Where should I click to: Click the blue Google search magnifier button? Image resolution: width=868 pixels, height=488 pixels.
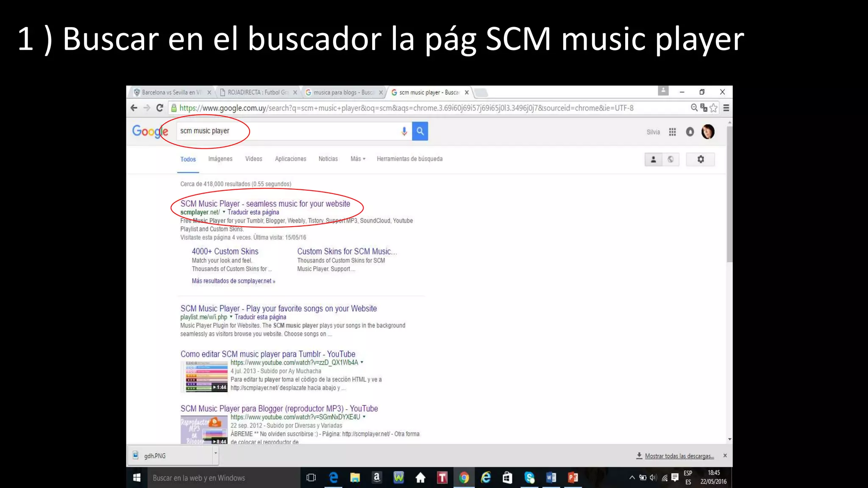click(x=420, y=131)
